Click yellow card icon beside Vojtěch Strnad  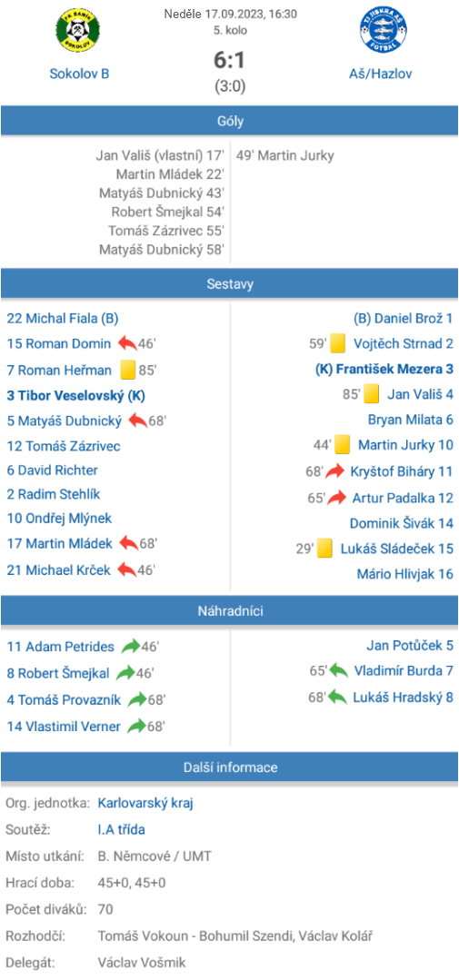tap(338, 343)
